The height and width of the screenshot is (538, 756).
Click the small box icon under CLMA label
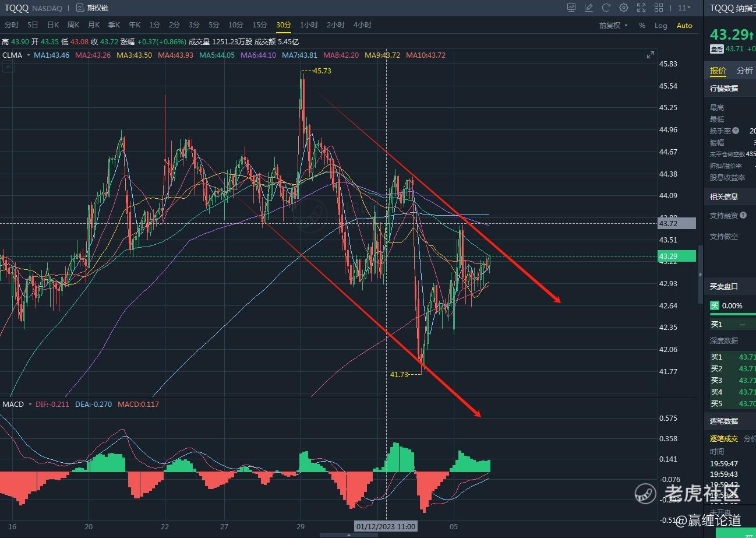pos(8,68)
